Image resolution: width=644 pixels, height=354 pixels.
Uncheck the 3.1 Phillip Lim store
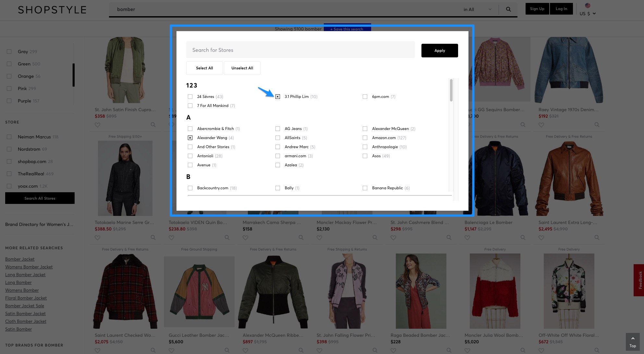click(278, 97)
